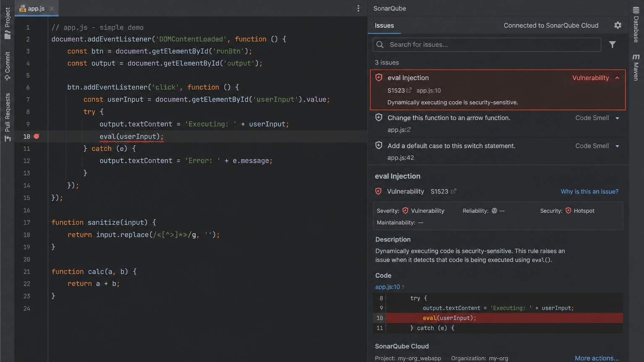Open S1523 external link in detail panel
The height and width of the screenshot is (362, 644).
(454, 191)
